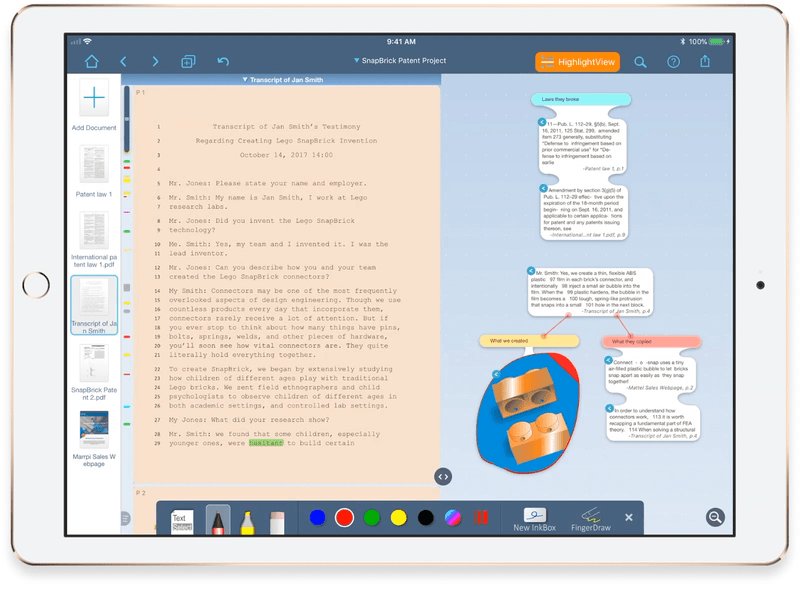Open International patent law 1.pdf thumbnail
Image resolution: width=800 pixels, height=600 pixels.
[x=94, y=230]
